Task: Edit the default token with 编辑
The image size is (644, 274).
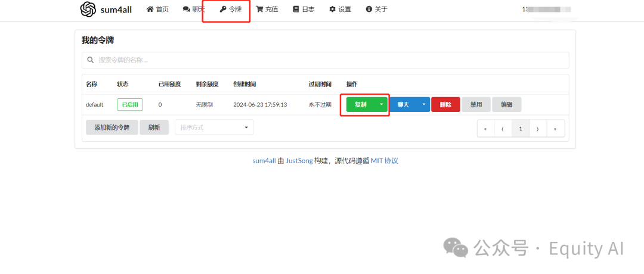Action: [507, 105]
